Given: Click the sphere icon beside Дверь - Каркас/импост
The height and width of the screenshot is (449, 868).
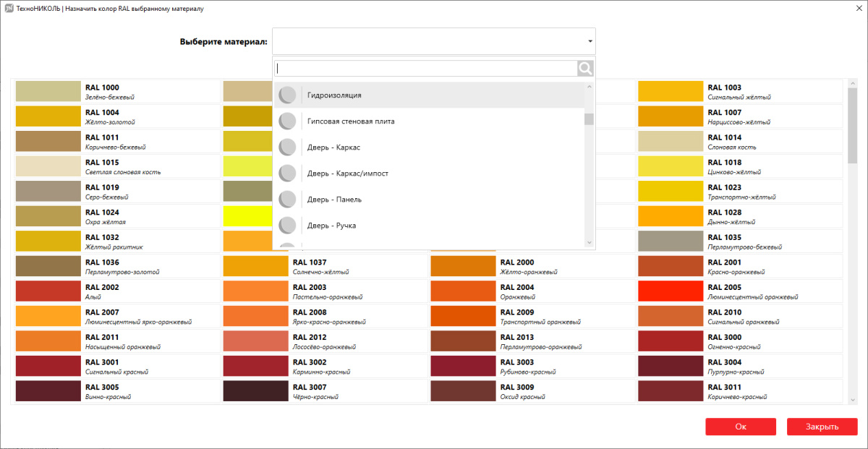Looking at the screenshot, I should [288, 174].
